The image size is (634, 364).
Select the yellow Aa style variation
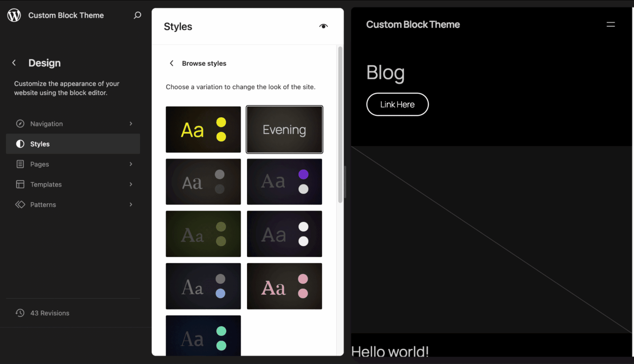point(203,129)
